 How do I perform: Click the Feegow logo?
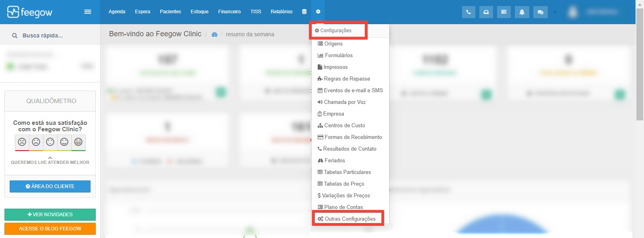point(30,12)
